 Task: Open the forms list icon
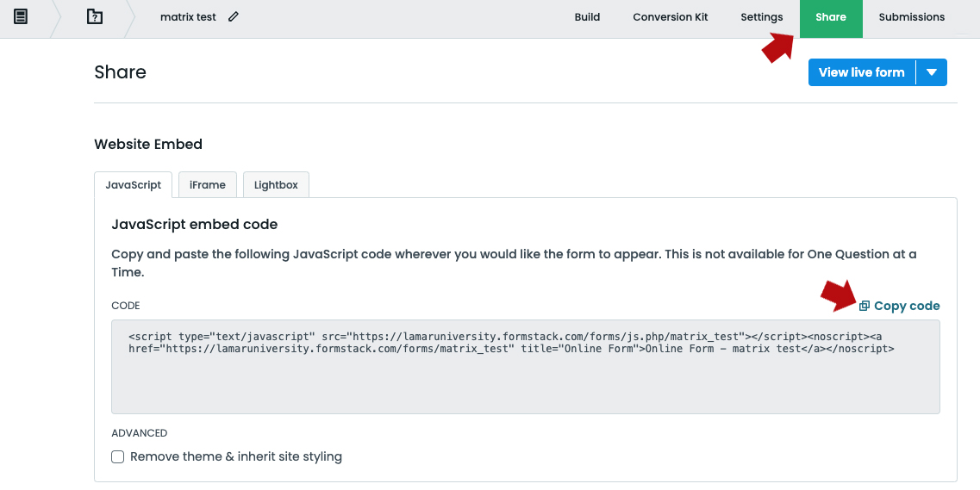[x=21, y=17]
